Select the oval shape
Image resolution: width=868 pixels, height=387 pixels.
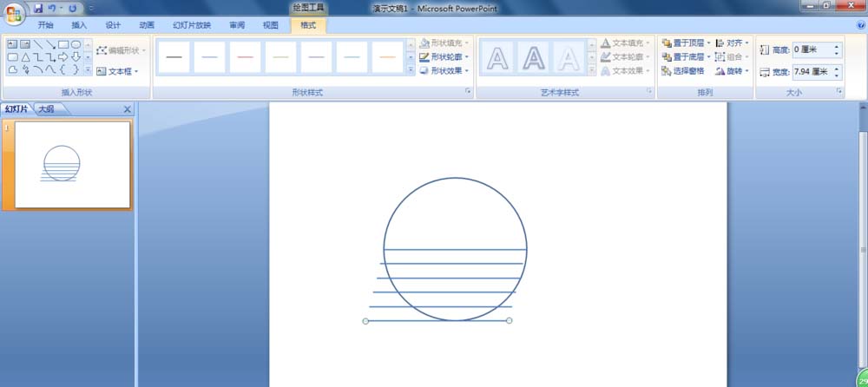pyautogui.click(x=76, y=44)
